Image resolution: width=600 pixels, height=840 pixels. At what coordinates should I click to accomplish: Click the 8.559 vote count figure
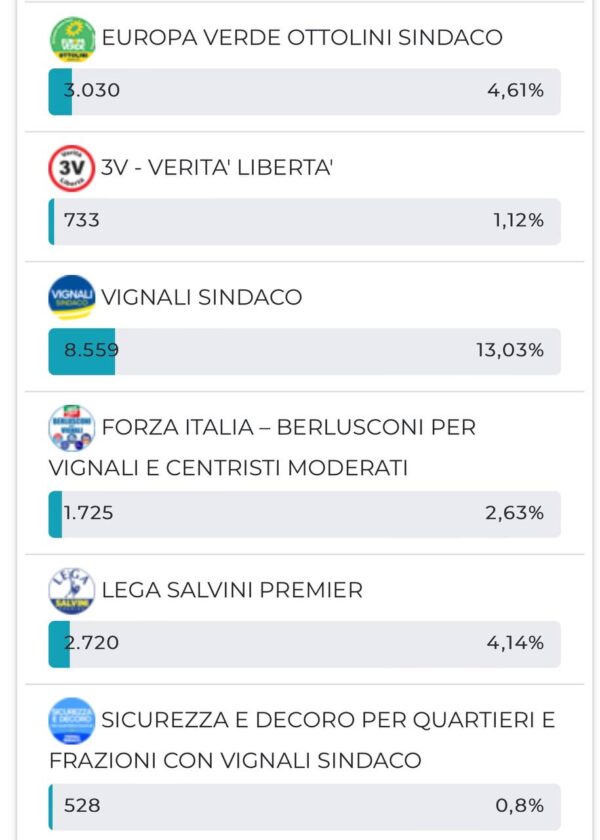point(91,351)
